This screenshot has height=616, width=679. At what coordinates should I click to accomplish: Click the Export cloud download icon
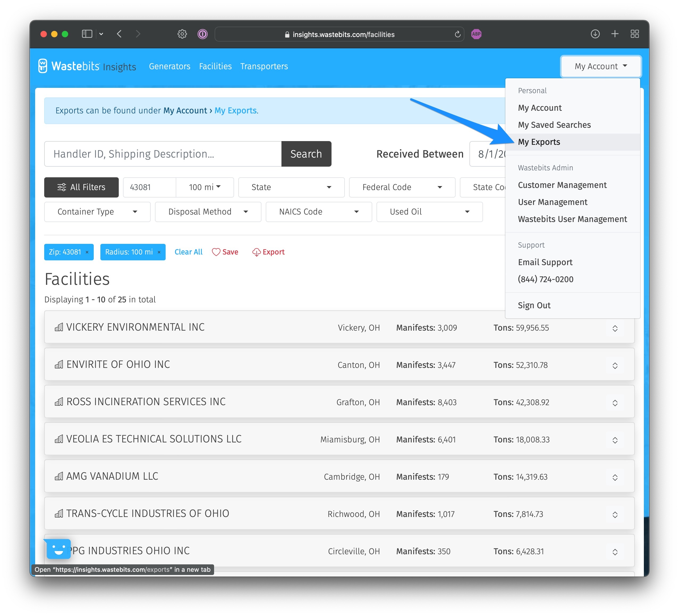[256, 252]
